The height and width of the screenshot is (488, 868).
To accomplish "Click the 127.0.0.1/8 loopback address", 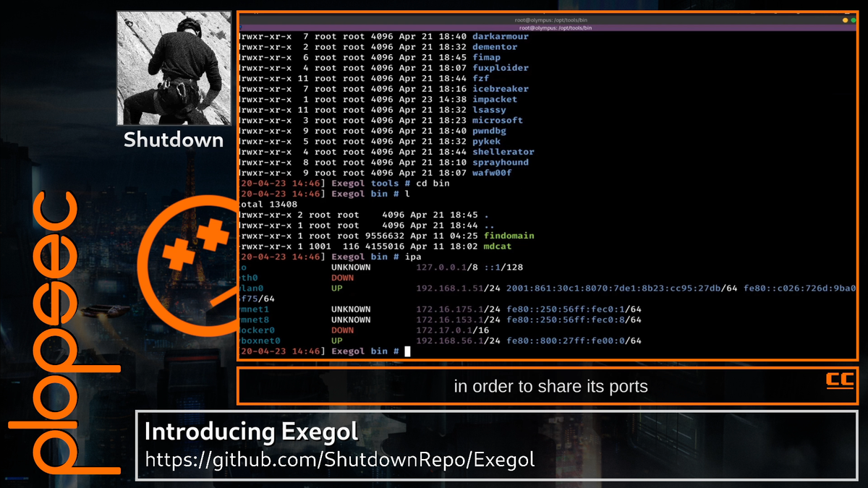I will 447,267.
